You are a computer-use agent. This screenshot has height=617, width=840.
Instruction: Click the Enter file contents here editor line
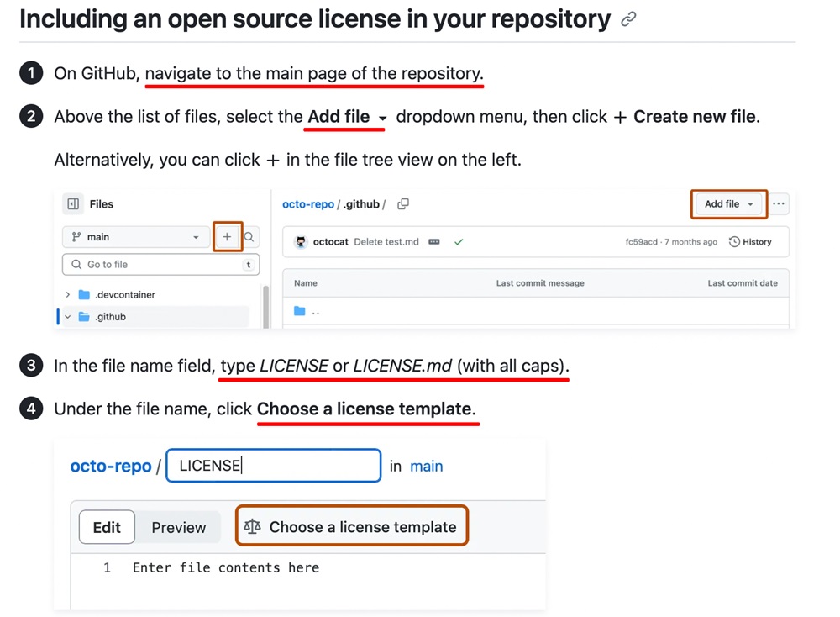click(226, 567)
